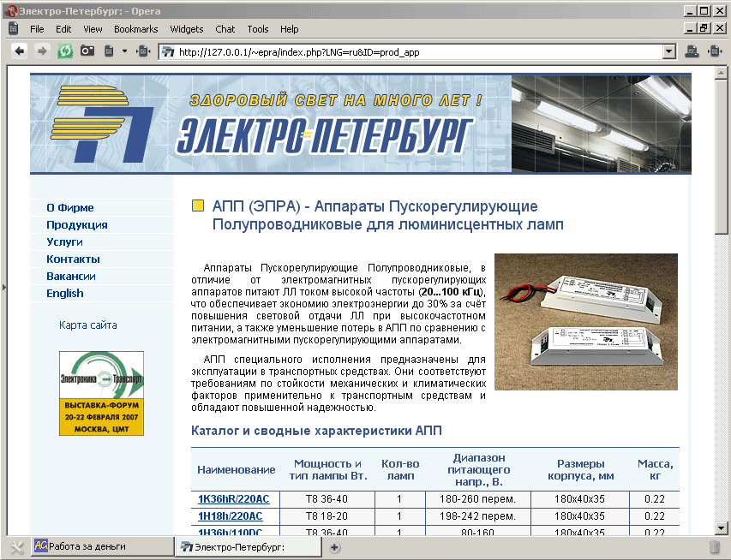
Task: Click 'T8 18-20' cell in 1H18h row
Action: click(x=327, y=516)
